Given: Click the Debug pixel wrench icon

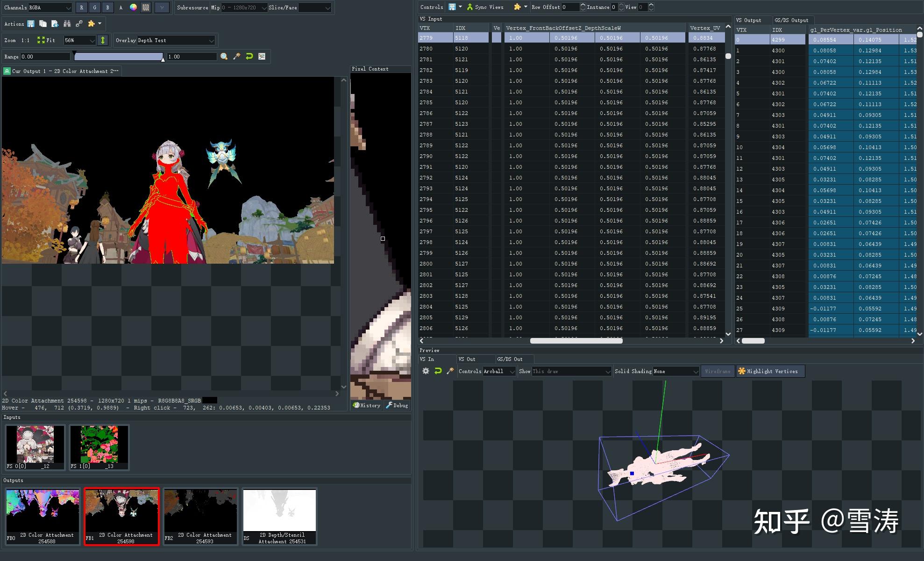Looking at the screenshot, I should (397, 405).
